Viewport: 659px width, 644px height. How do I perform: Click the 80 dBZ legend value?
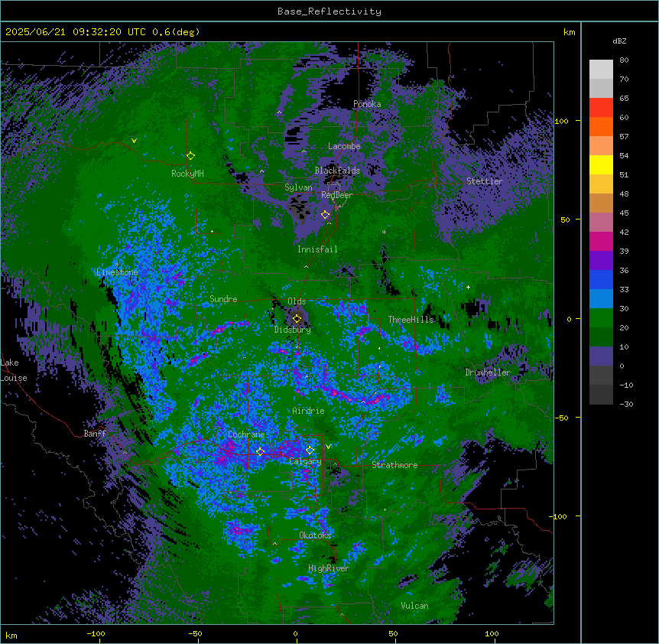624,60
